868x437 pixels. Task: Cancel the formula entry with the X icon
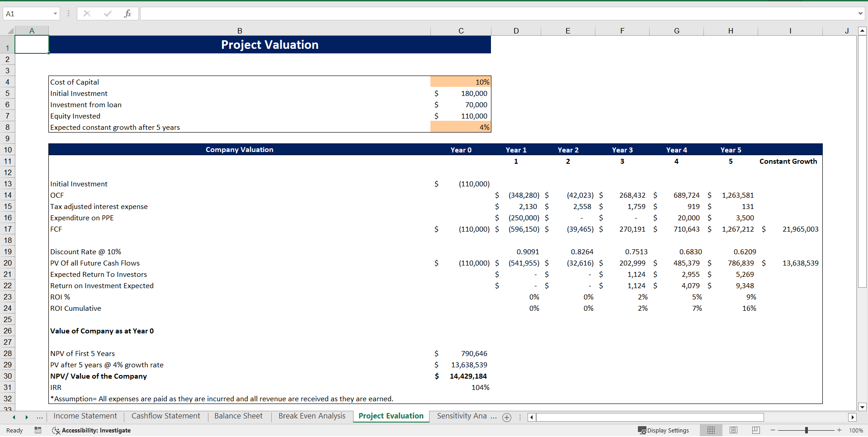[87, 14]
